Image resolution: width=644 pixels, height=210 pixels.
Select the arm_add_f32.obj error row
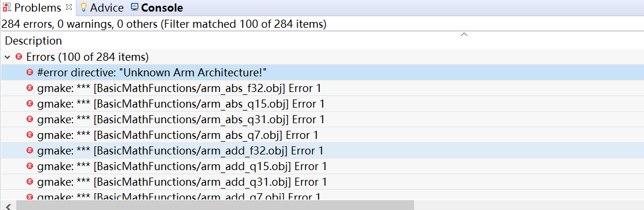322,150
